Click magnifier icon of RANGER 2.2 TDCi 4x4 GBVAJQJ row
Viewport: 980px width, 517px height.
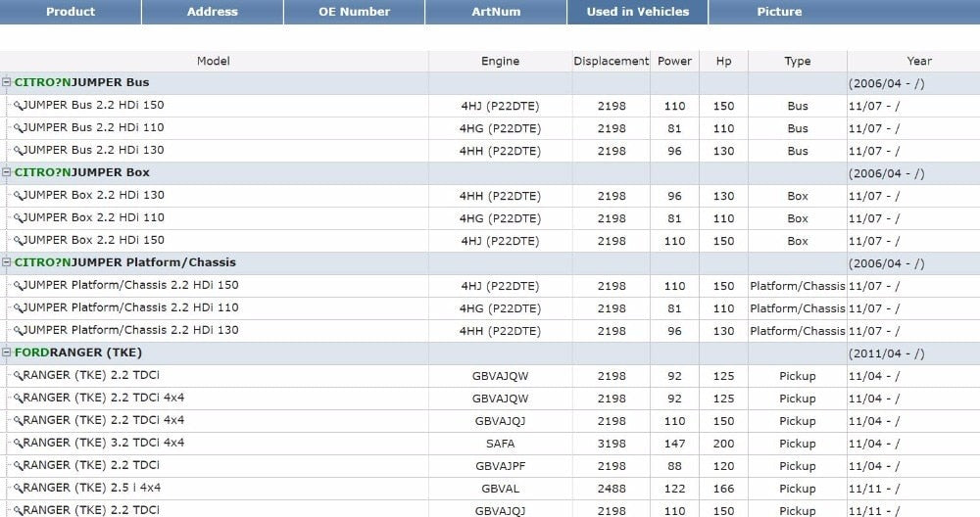tap(18, 421)
